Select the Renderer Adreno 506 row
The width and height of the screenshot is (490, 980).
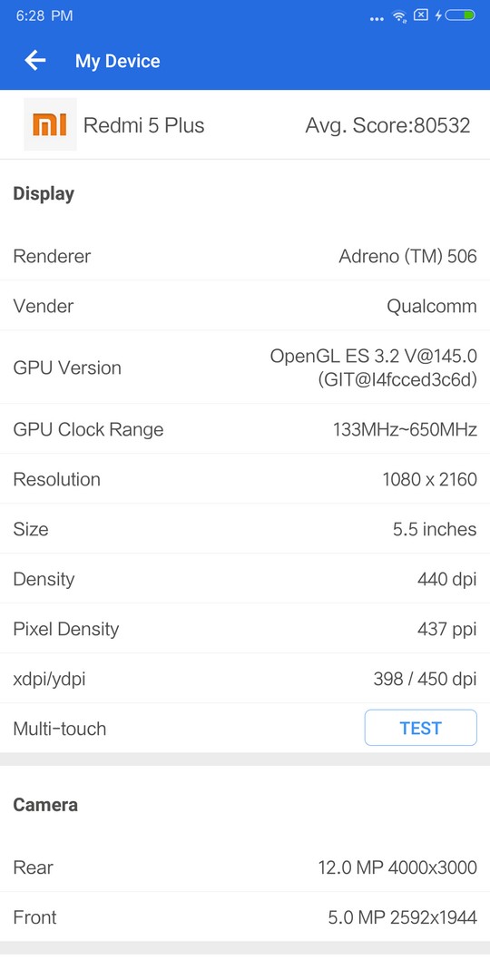245,256
